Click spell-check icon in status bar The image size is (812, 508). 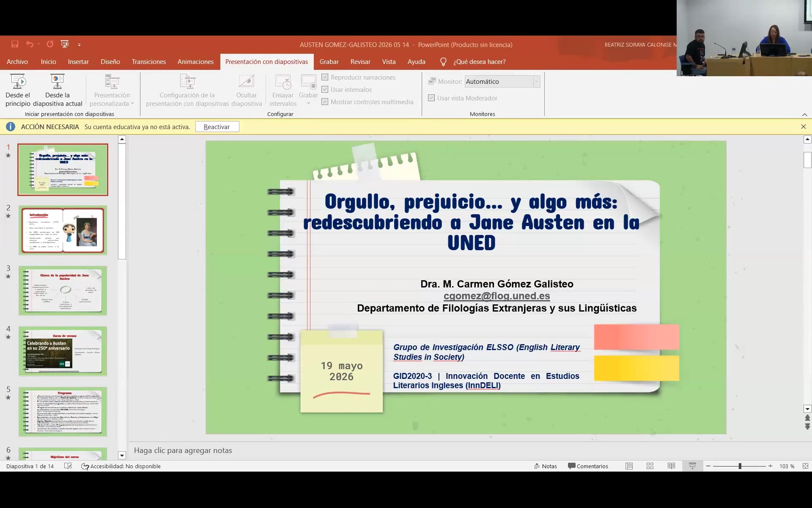(x=68, y=466)
